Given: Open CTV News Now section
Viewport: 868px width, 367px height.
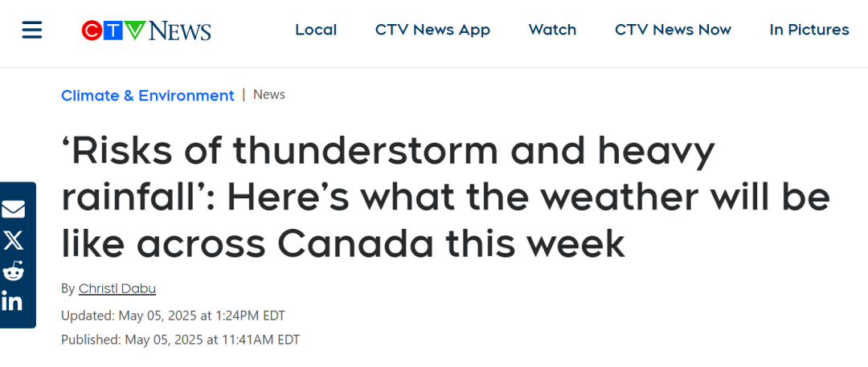Looking at the screenshot, I should [x=674, y=30].
